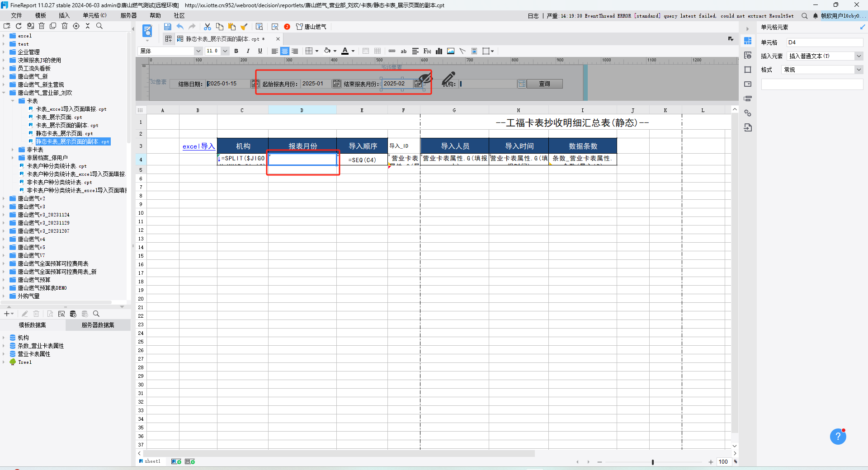Open the background fill color bucket
This screenshot has height=470, width=868.
327,51
